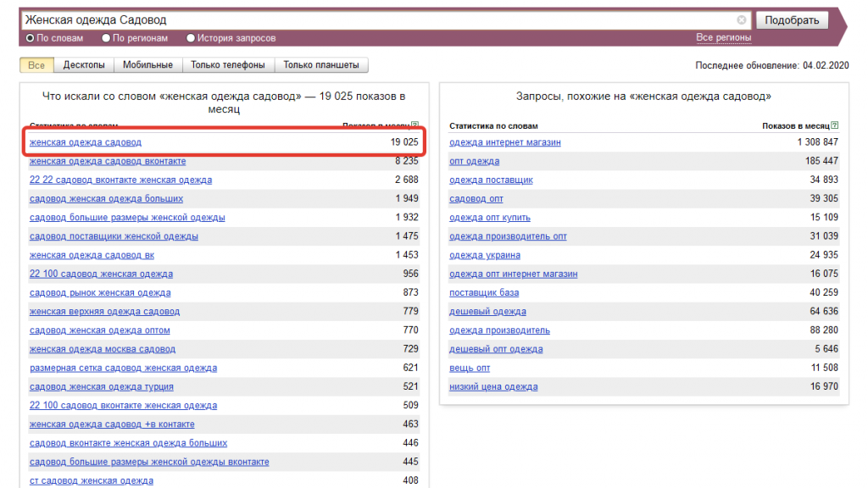Open link 22 22 садовод вконтакте женская одежда
The image size is (868, 488).
(120, 180)
